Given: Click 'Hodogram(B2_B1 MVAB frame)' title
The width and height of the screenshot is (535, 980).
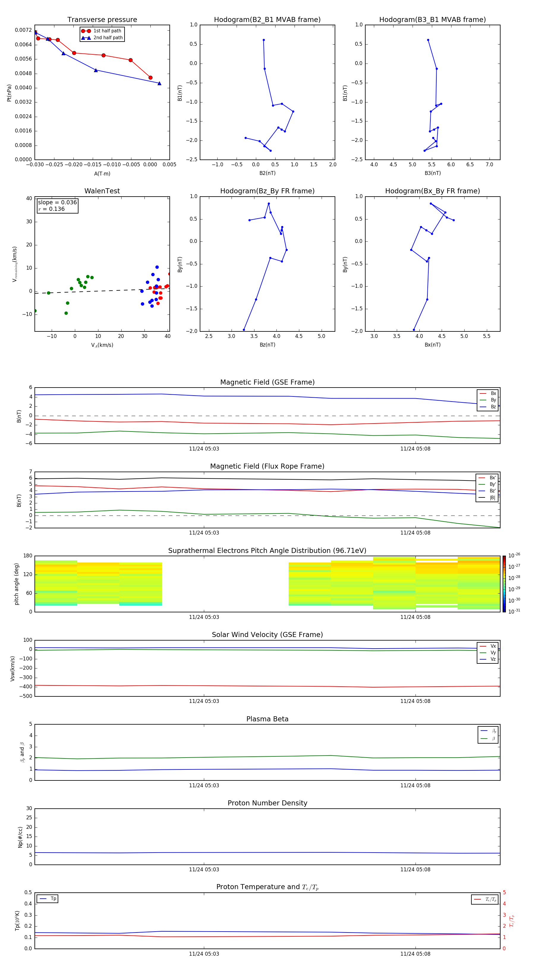Looking at the screenshot, I should tap(267, 20).
